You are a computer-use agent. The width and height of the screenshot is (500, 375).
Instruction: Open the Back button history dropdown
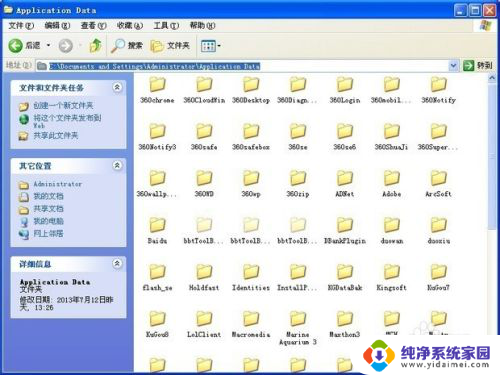[49, 45]
